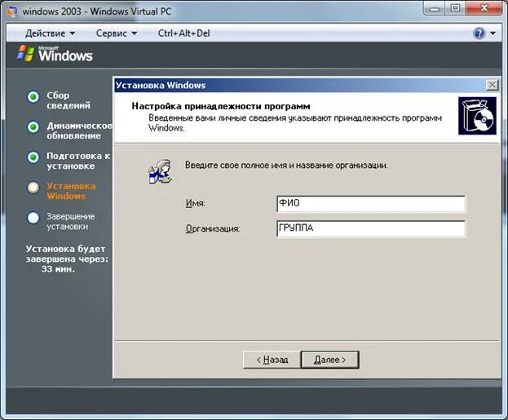Click the Организация field containing ГРУППА

pyautogui.click(x=371, y=229)
